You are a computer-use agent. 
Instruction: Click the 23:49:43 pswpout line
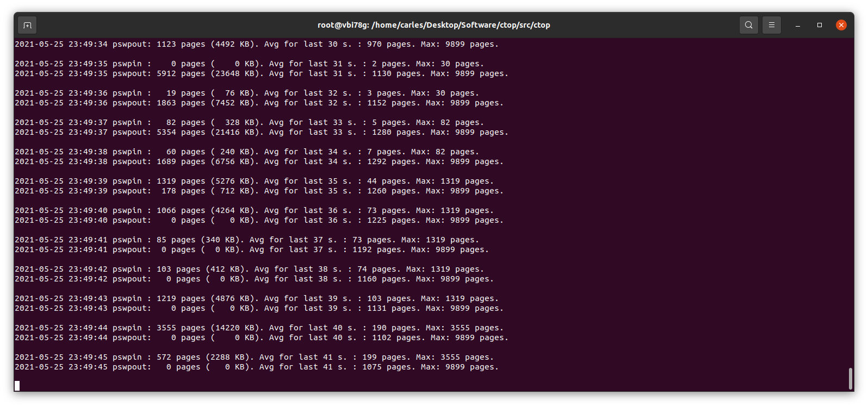(259, 308)
